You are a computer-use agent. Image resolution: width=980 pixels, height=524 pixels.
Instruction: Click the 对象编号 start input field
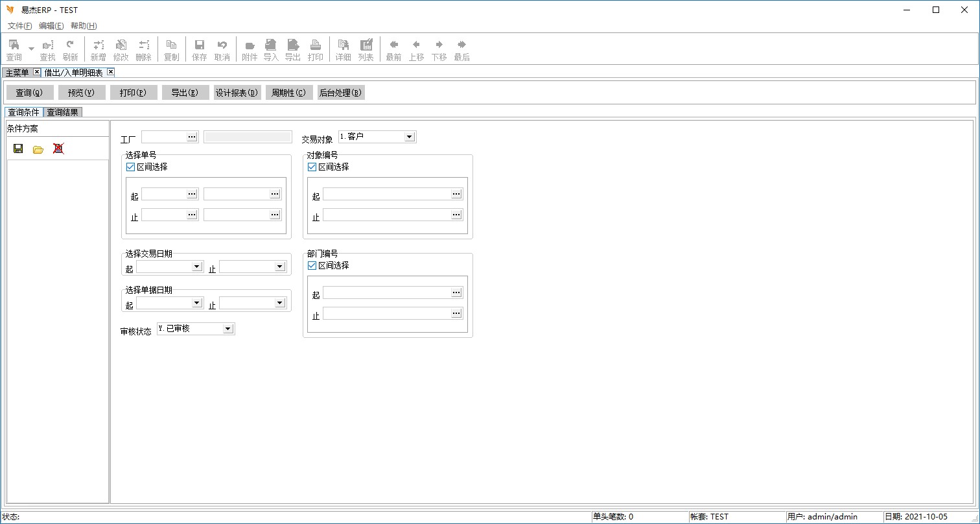(386, 194)
